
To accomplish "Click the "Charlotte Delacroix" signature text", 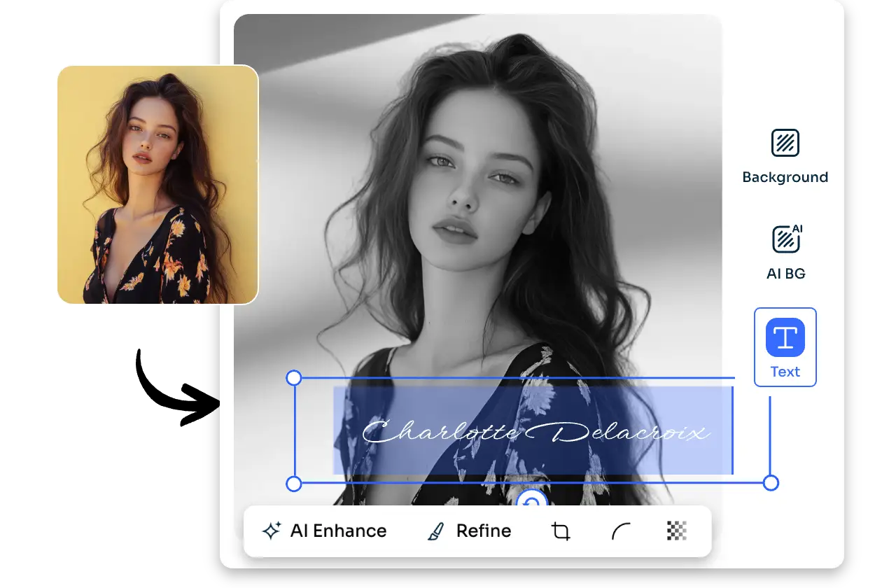I will pos(535,432).
